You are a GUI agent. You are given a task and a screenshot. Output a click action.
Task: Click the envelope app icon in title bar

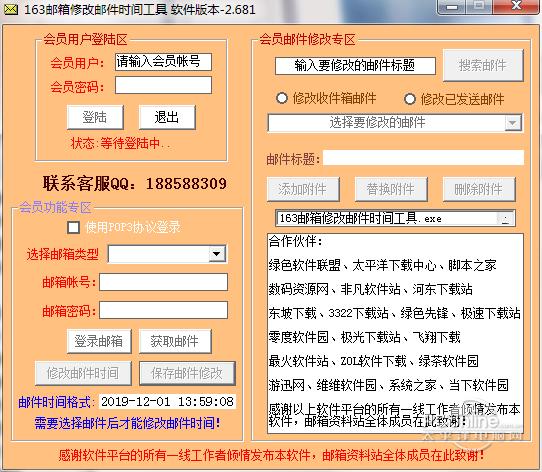click(x=11, y=9)
